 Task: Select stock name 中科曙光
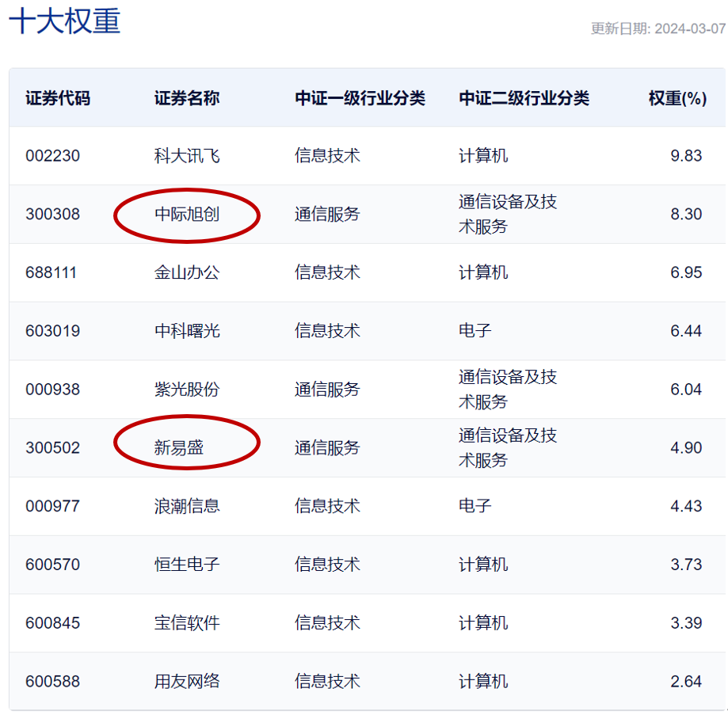(187, 331)
